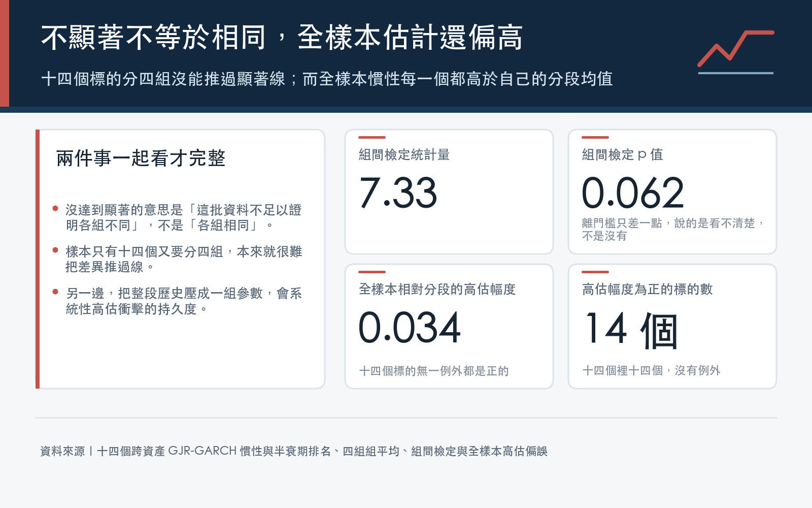Click the label 高估幅度為正的標的數
This screenshot has width=812, height=508.
click(647, 289)
